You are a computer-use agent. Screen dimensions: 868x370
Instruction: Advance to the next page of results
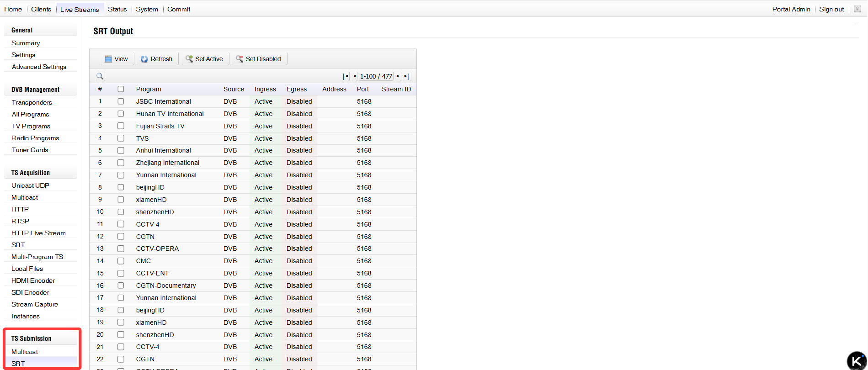398,76
